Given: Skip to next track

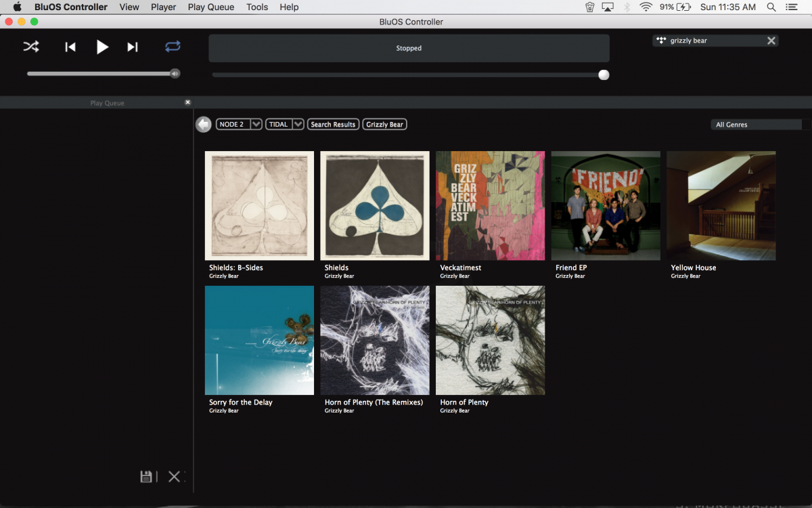Looking at the screenshot, I should [x=133, y=47].
